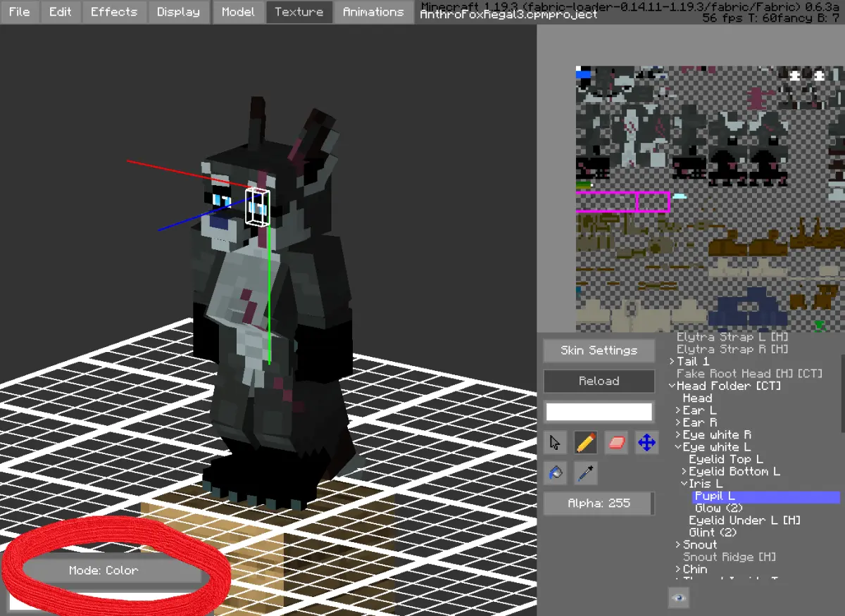Select the paint bucket fill tool

556,473
